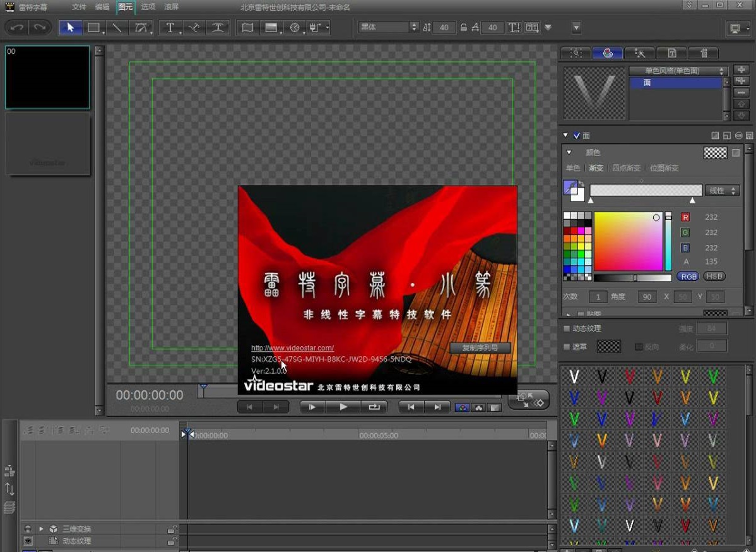
Task: Click the gradient rectangle tool icon
Action: pyautogui.click(x=271, y=28)
